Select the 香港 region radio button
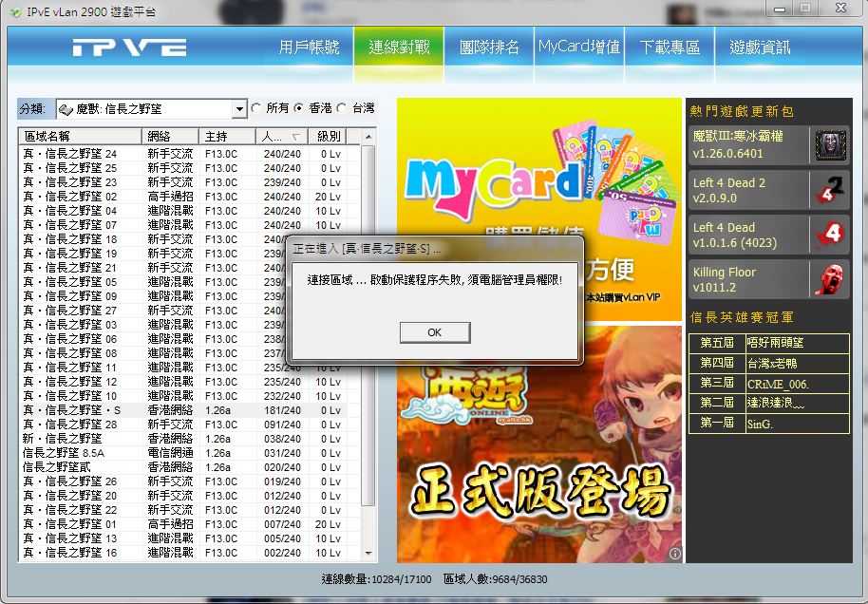The image size is (868, 604). point(299,108)
